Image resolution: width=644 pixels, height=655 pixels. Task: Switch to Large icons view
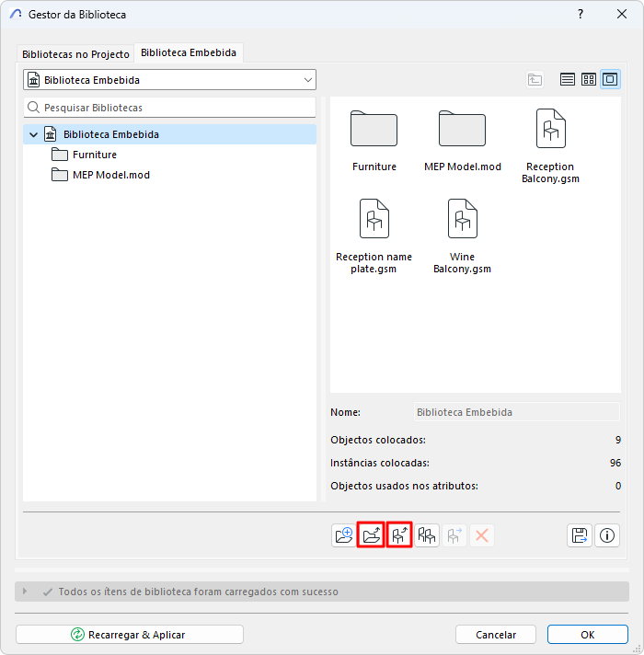(x=610, y=79)
